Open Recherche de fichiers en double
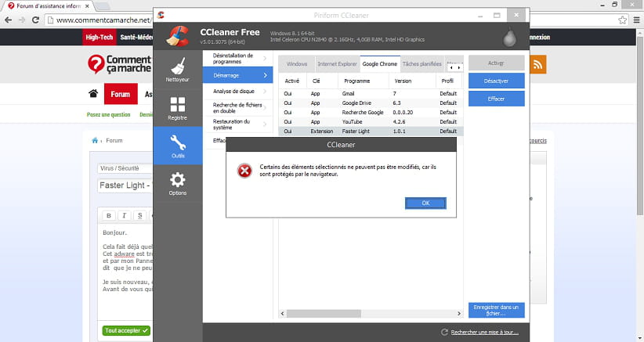The image size is (644, 342). [238, 108]
